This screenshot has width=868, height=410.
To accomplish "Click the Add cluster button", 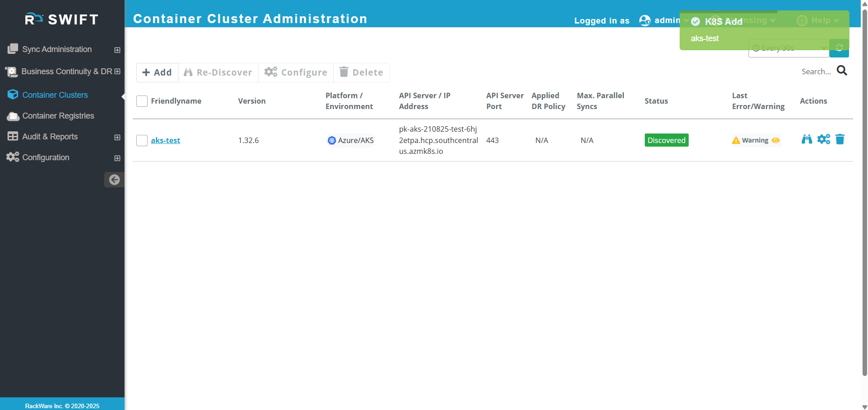I will tap(157, 72).
